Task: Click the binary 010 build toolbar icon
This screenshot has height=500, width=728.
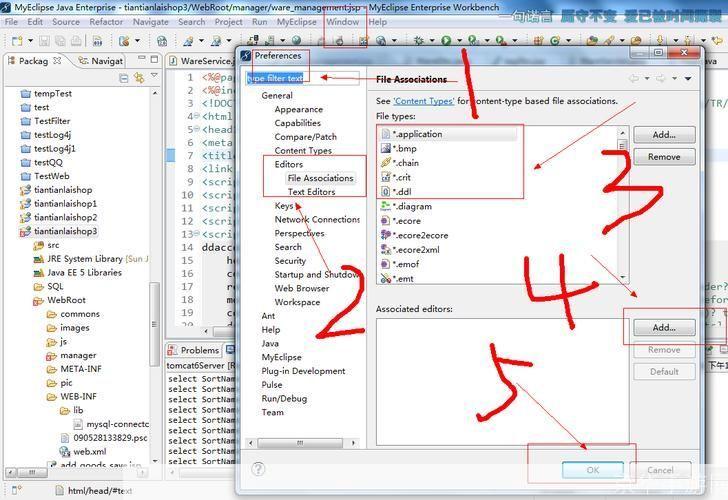Action: [97, 41]
